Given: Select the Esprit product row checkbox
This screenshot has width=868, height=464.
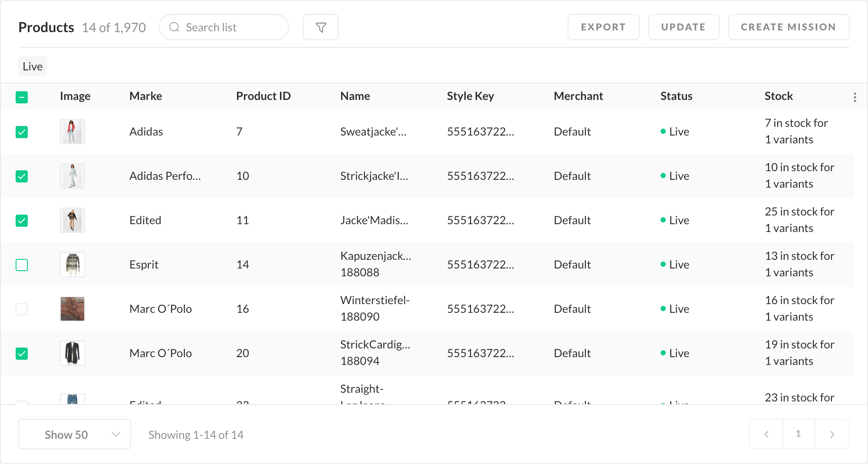Looking at the screenshot, I should (22, 265).
